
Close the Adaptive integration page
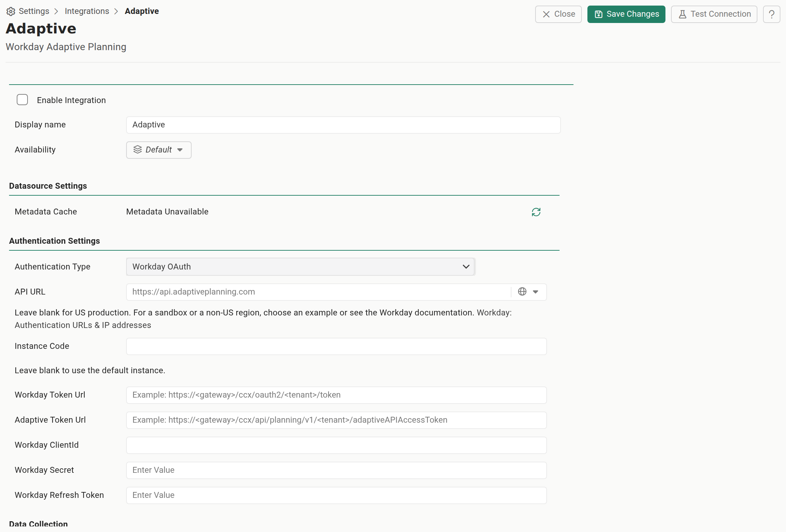(x=558, y=14)
